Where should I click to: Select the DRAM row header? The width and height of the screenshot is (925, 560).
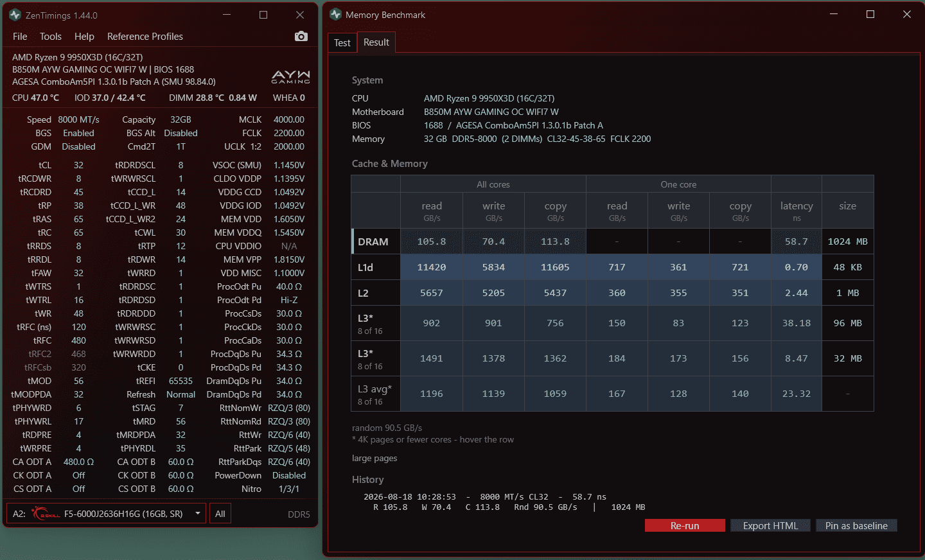(x=376, y=241)
